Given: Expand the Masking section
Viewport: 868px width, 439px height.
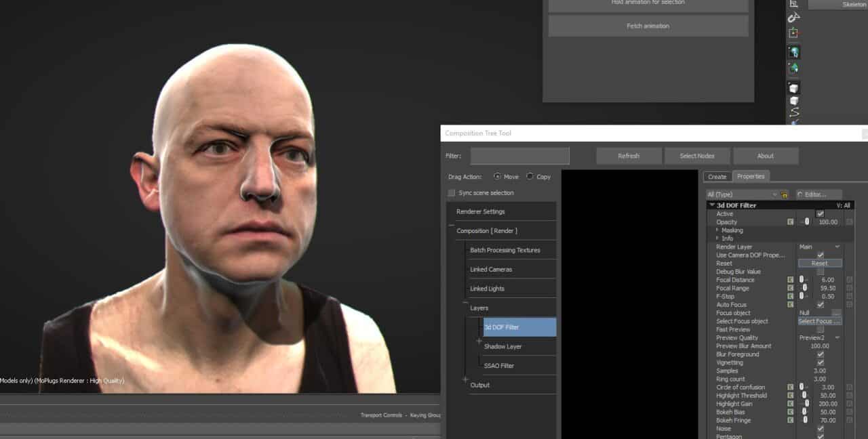Looking at the screenshot, I should 717,230.
